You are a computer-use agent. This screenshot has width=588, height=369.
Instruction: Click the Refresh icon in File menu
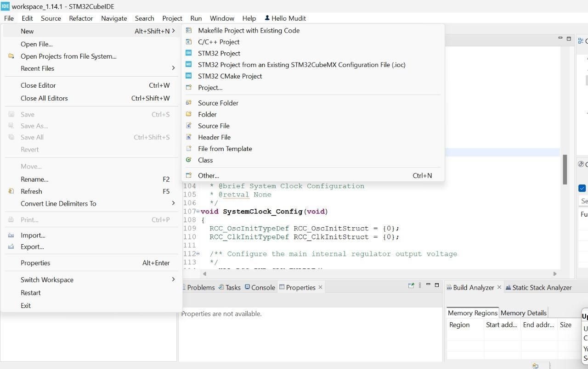[11, 191]
